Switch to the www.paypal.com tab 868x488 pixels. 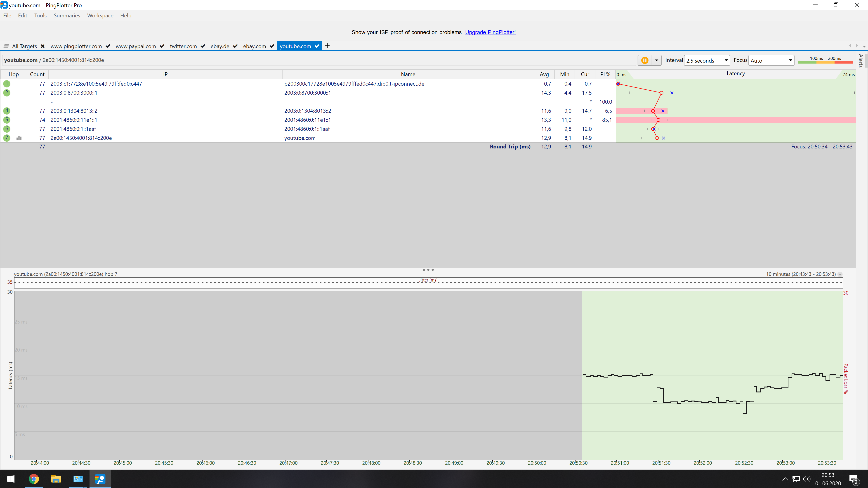tap(136, 46)
